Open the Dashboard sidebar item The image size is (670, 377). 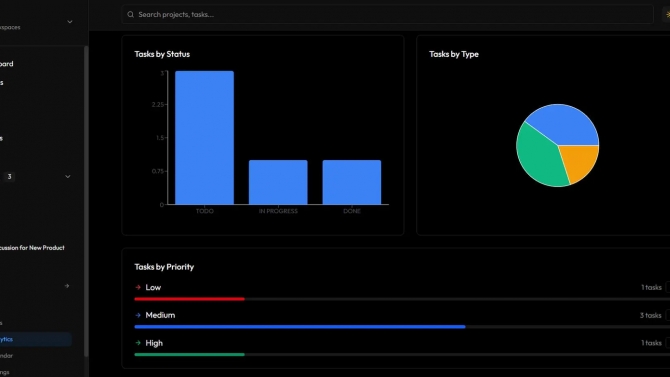pyautogui.click(x=6, y=64)
